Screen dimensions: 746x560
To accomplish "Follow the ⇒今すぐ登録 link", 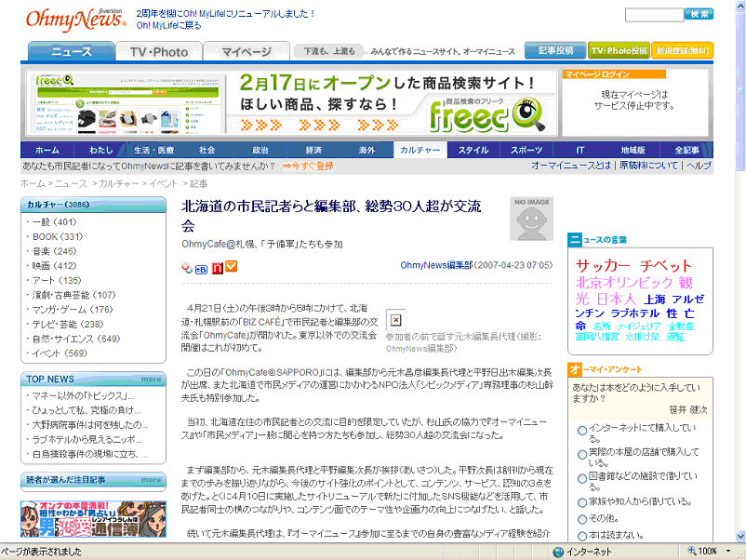I will click(x=308, y=167).
